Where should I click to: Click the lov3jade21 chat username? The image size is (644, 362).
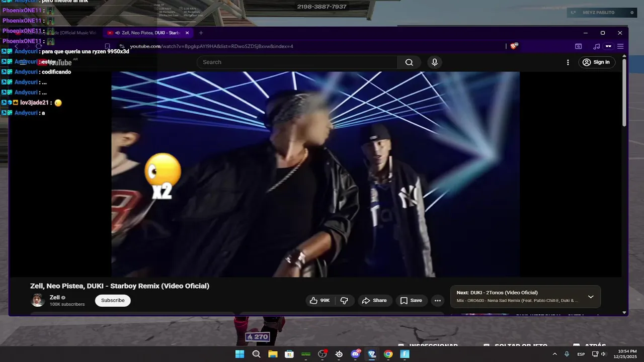pyautogui.click(x=34, y=103)
